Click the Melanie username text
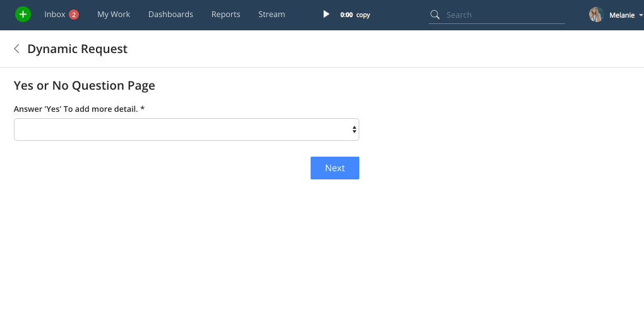 622,15
